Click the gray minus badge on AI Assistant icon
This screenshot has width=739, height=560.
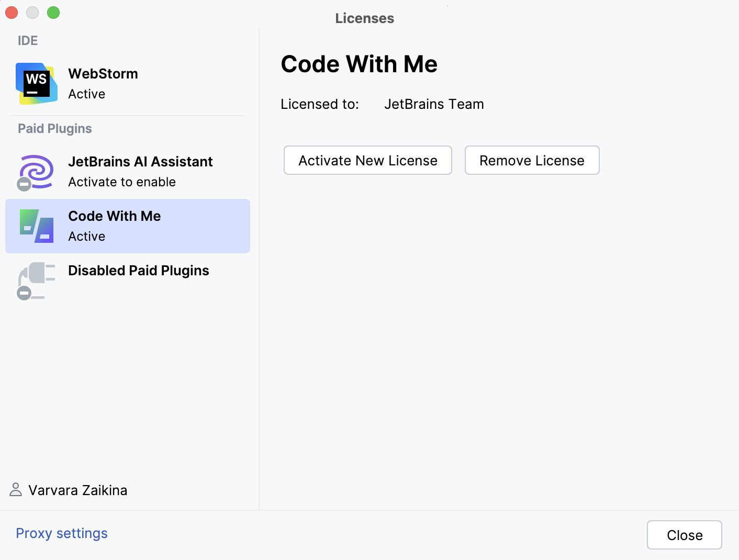point(24,184)
